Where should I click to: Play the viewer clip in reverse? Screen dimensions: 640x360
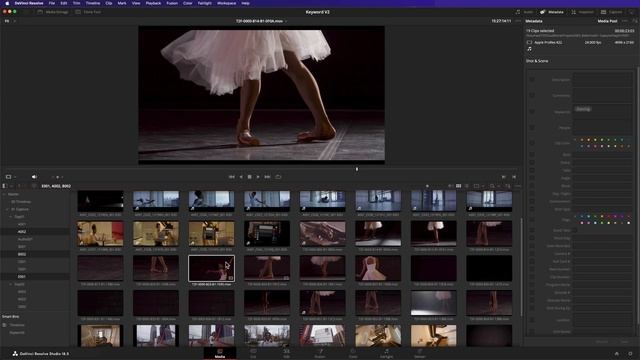pos(241,177)
